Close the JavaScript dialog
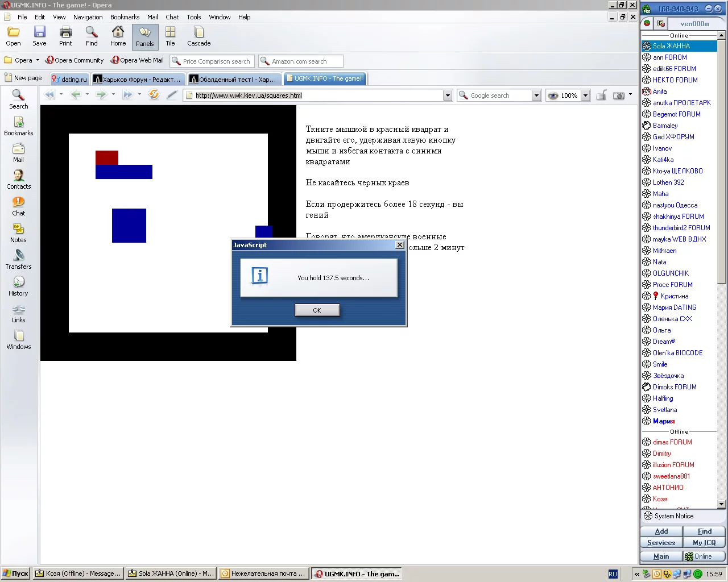Viewport: 728px width, 582px height. [400, 245]
